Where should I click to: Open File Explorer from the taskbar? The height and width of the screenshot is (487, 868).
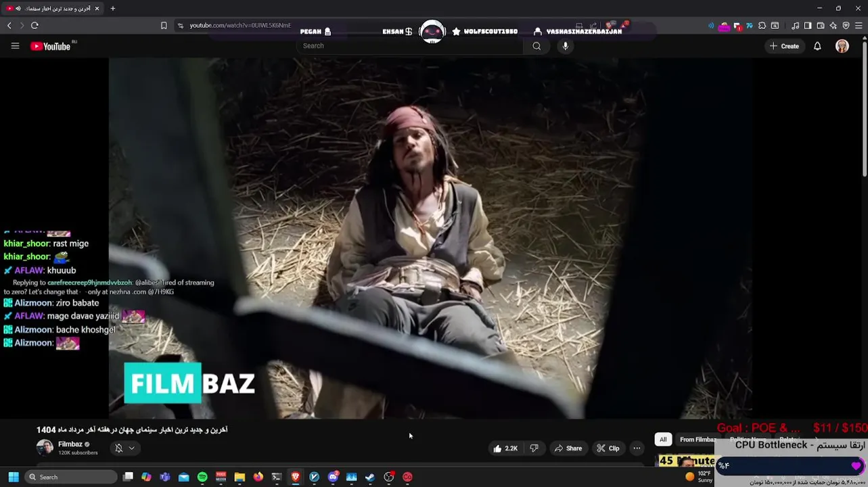(239, 477)
